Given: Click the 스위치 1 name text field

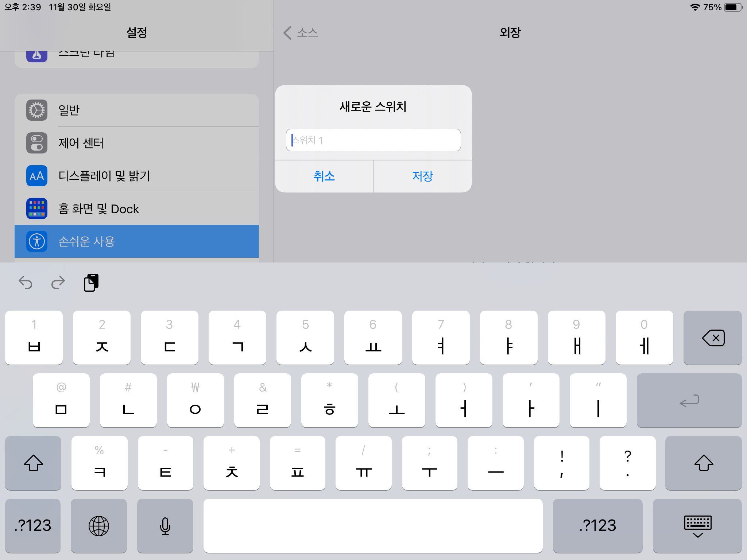Looking at the screenshot, I should [x=373, y=140].
